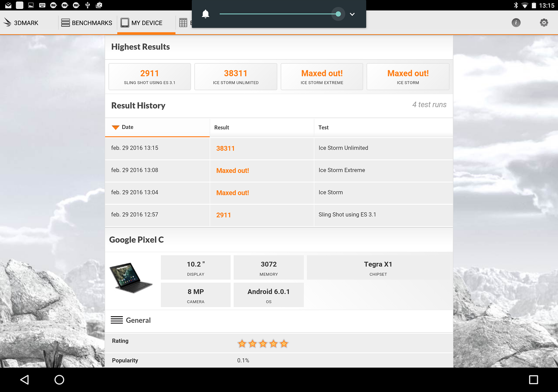Open the picture notification in status bar

tap(31, 5)
